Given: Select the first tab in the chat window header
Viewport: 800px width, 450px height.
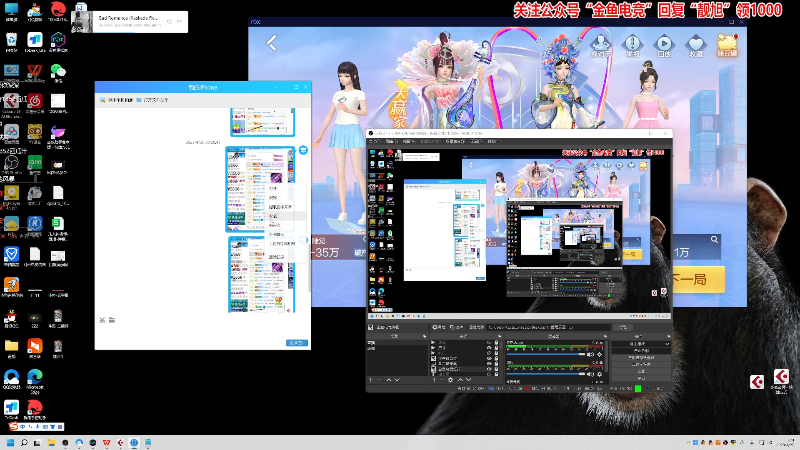Looking at the screenshot, I should pos(117,100).
